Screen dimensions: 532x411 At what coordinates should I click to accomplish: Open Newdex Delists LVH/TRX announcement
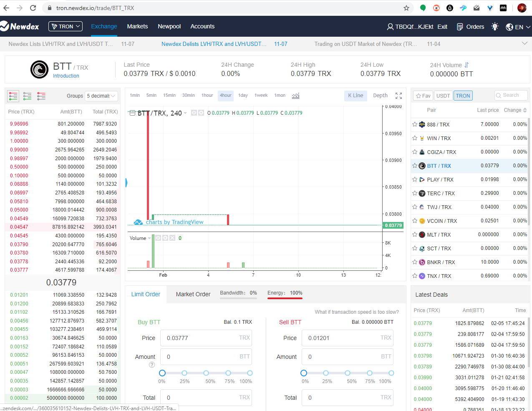(214, 44)
